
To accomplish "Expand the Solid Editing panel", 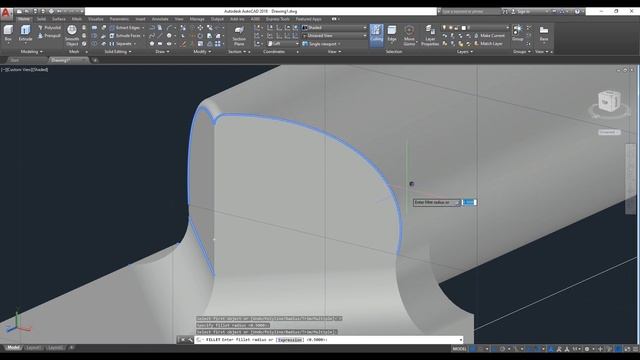I will (x=118, y=52).
